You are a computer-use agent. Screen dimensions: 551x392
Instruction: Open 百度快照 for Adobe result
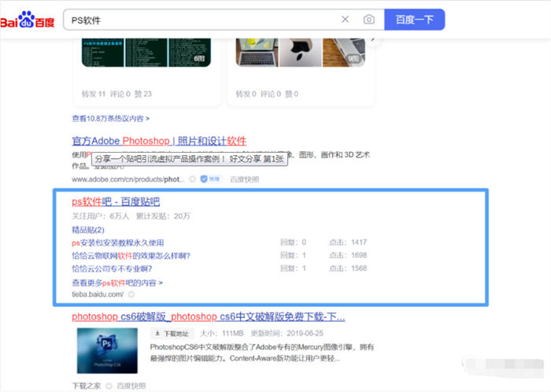click(243, 179)
